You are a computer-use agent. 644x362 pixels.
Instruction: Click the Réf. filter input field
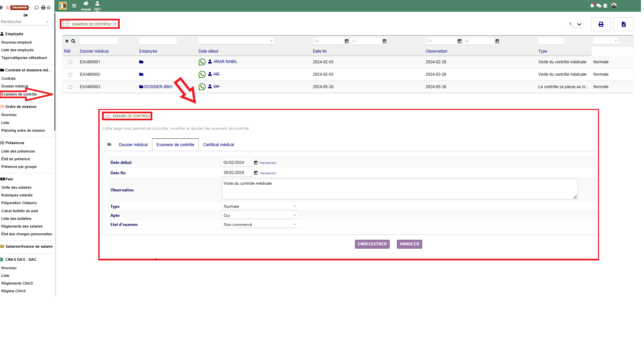coord(99,41)
